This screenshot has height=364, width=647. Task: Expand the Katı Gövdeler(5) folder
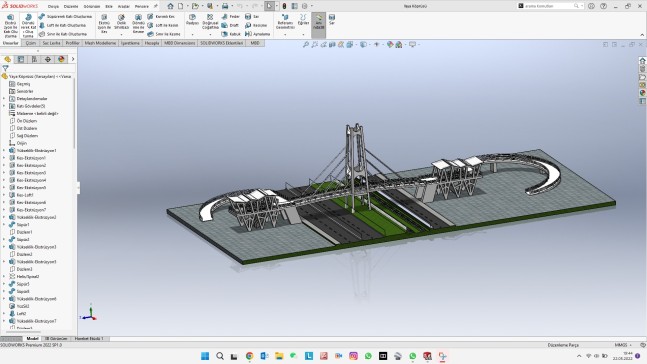[x=4, y=106]
